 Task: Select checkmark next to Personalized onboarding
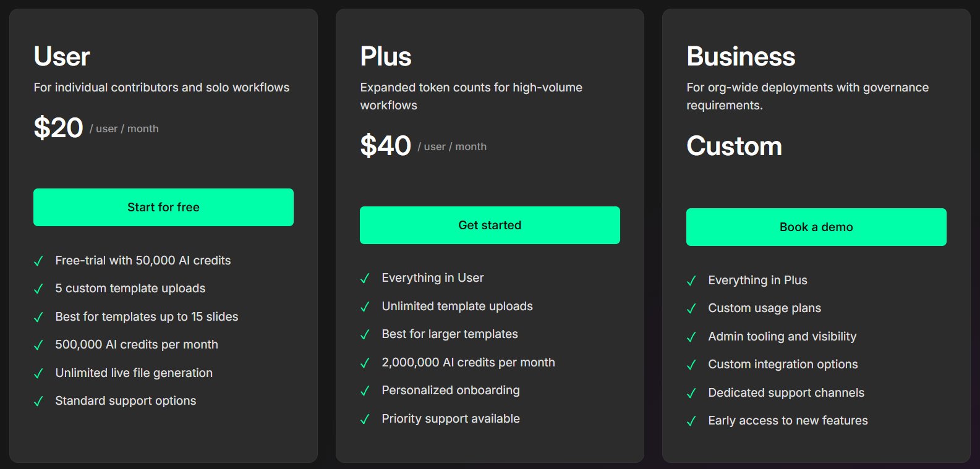[x=365, y=391]
